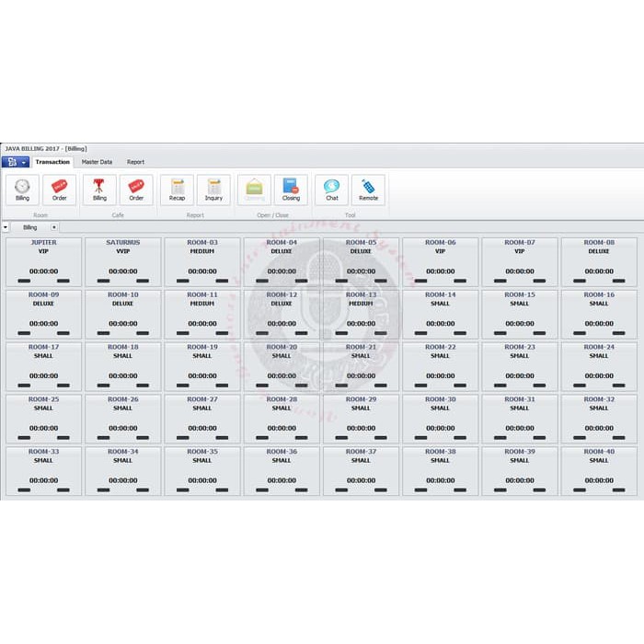
Task: Open the Recap report icon
Action: click(177, 190)
